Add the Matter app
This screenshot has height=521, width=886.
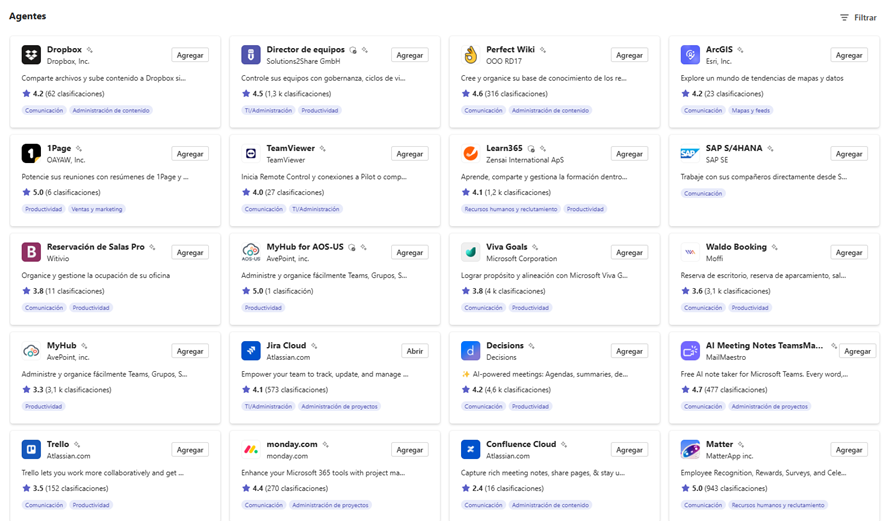click(x=849, y=450)
